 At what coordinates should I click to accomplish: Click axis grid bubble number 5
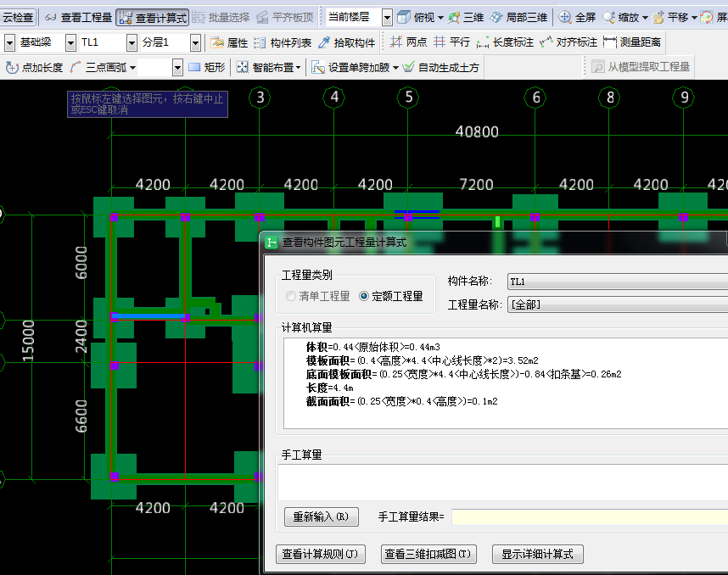tap(408, 98)
